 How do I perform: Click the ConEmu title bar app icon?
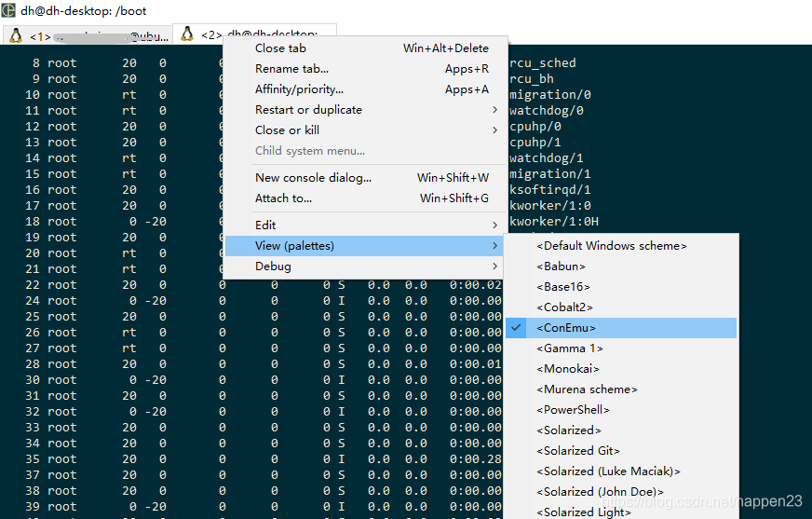8,10
